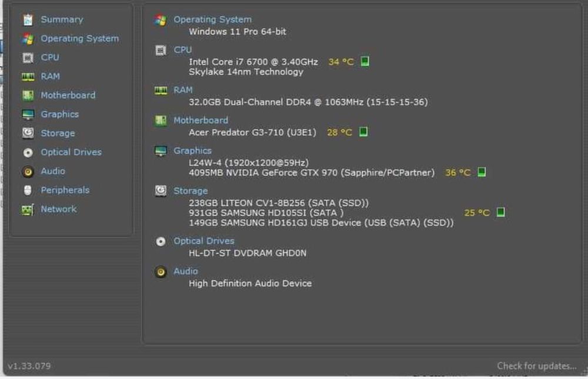The width and height of the screenshot is (588, 379).
Task: Click the monitor icon beside the Graphics heading
Action: tap(161, 150)
